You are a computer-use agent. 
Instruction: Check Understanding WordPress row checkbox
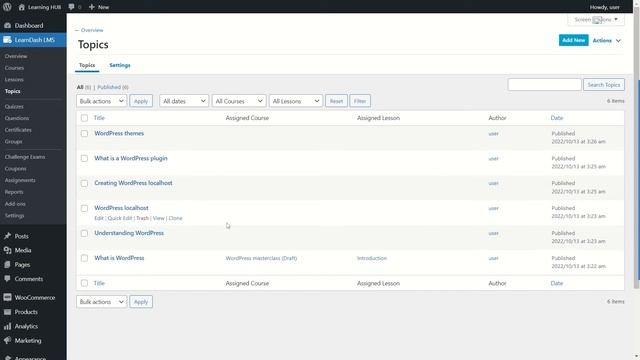point(84,233)
